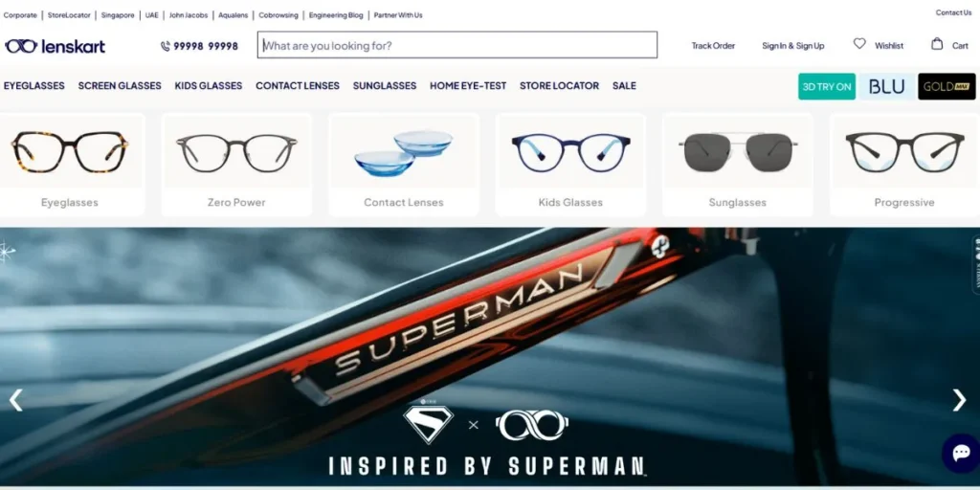Image resolution: width=980 pixels, height=490 pixels.
Task: Go to next banner with right arrow
Action: (x=959, y=400)
